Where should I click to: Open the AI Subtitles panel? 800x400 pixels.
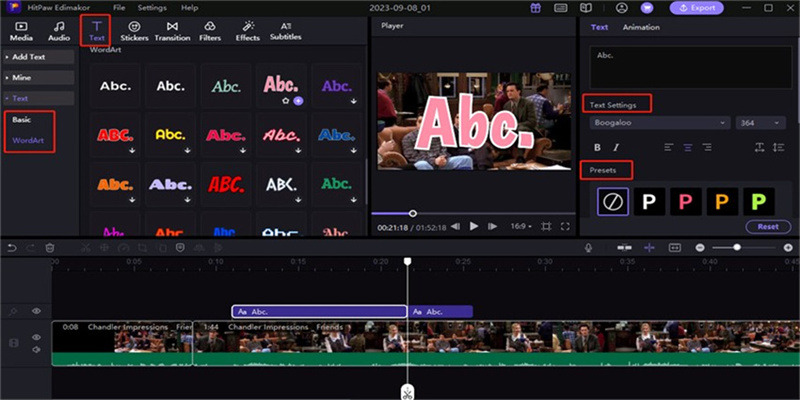285,31
